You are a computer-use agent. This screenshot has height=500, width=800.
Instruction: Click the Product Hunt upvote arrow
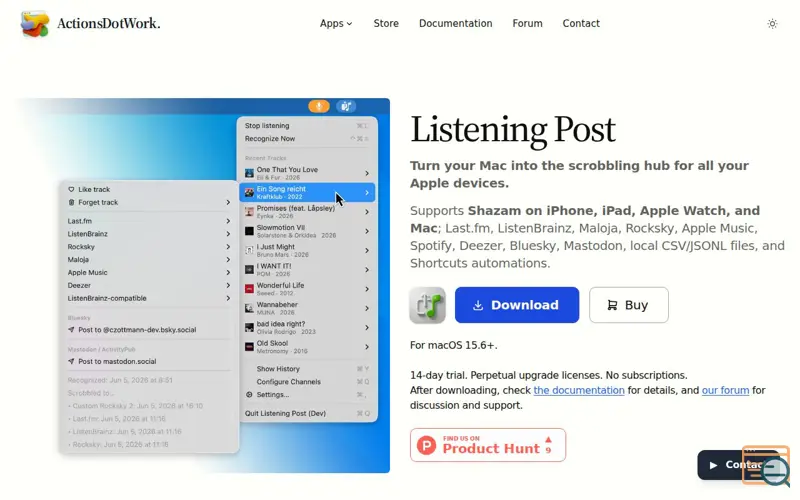[548, 439]
